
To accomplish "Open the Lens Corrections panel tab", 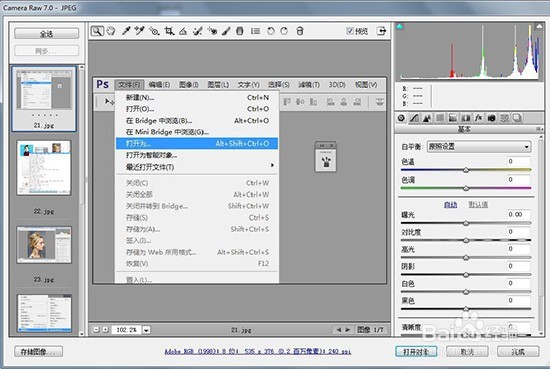I will (466, 118).
